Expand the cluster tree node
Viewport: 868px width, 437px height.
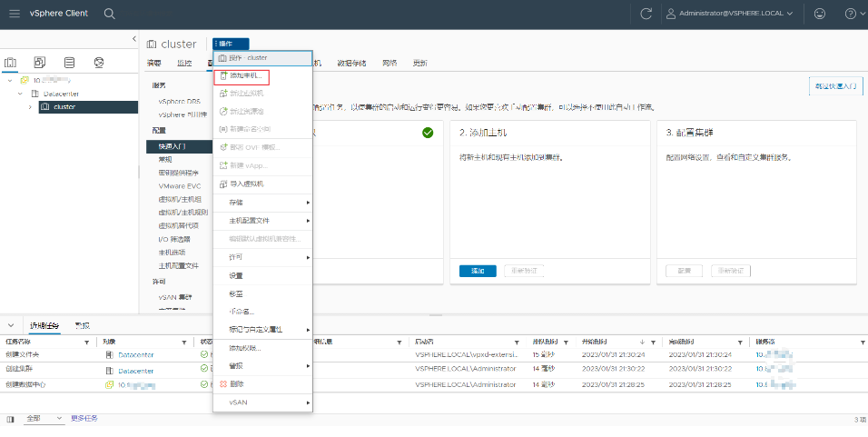pos(30,107)
